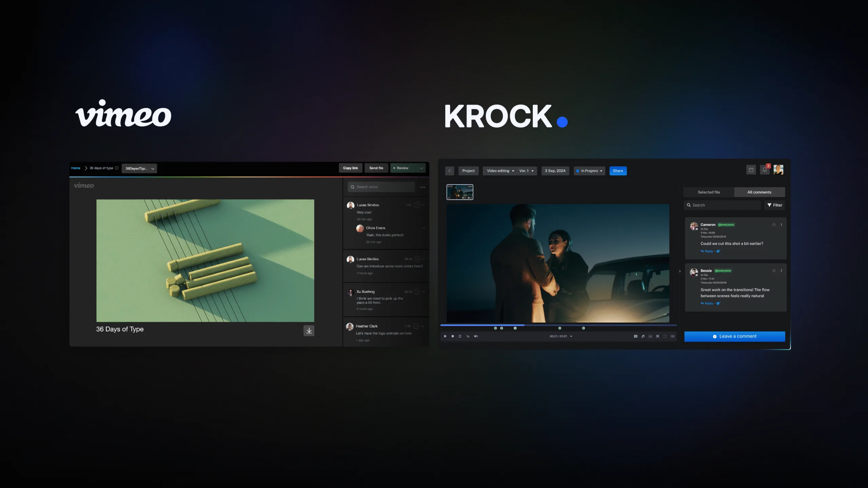Click the Share button in Krock
This screenshot has height=488, width=868.
pyautogui.click(x=618, y=171)
